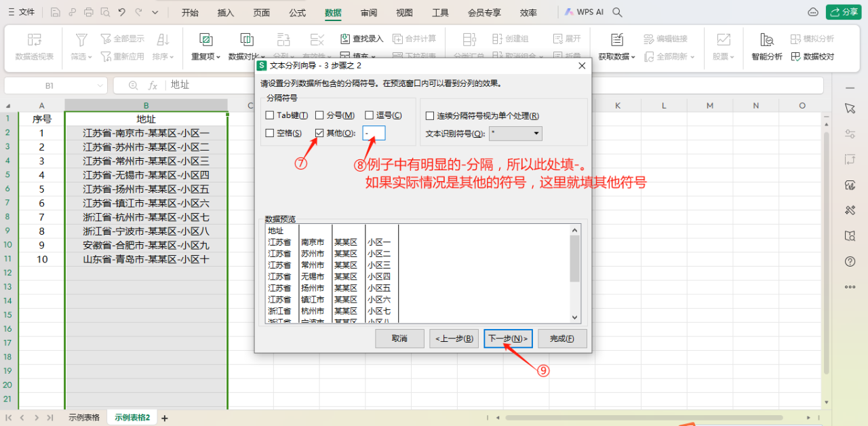Image resolution: width=868 pixels, height=426 pixels.
Task: Click the Print icon in quick access bar
Action: pos(89,12)
